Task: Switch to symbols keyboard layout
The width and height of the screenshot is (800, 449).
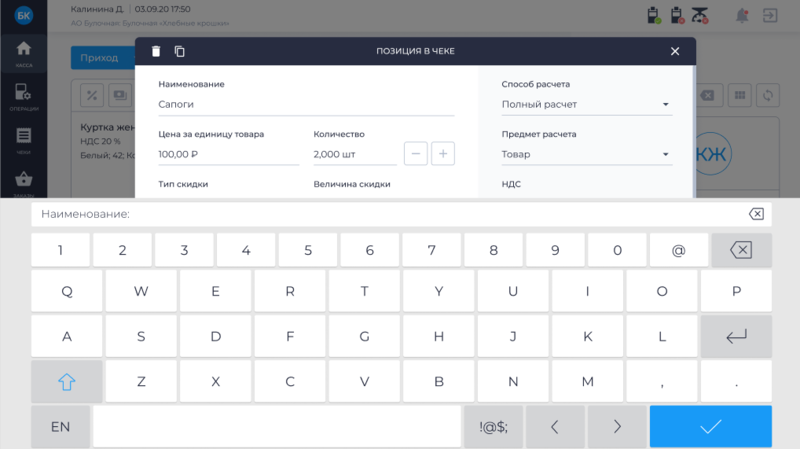Action: [493, 427]
